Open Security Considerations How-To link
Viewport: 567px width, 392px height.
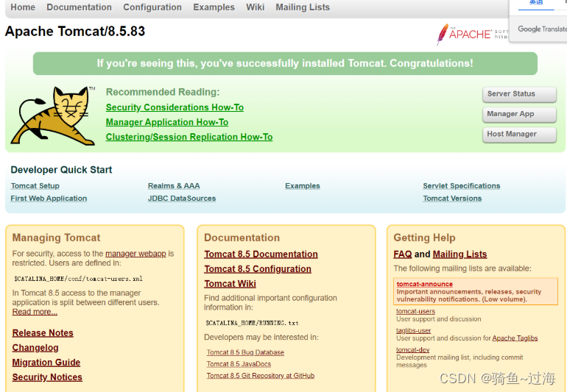pyautogui.click(x=175, y=107)
